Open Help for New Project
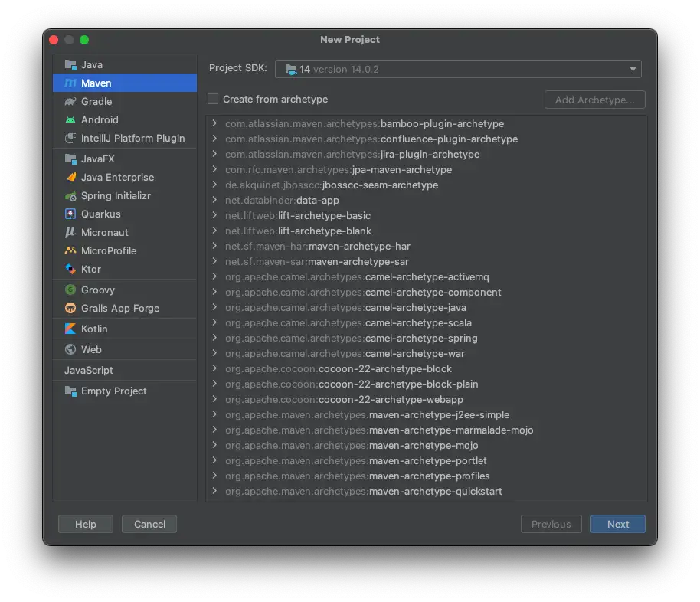This screenshot has width=700, height=602. pyautogui.click(x=86, y=524)
